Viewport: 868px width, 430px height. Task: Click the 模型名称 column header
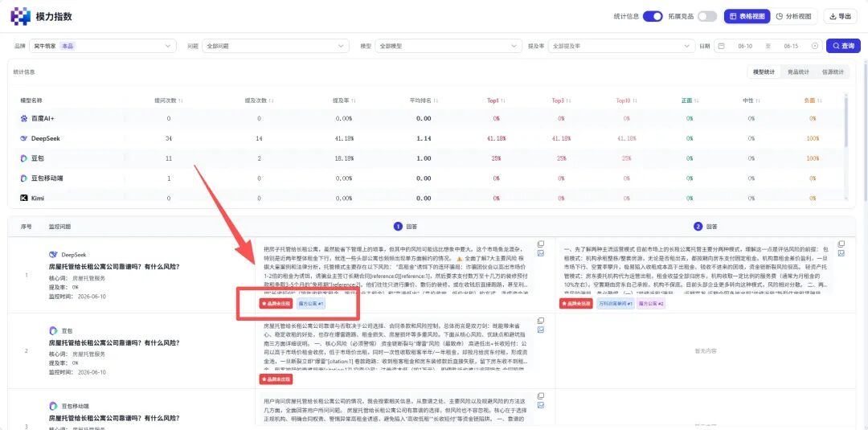click(x=31, y=100)
